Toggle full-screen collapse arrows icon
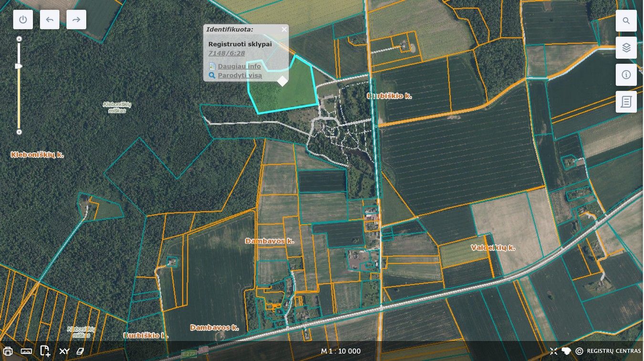 point(553,351)
